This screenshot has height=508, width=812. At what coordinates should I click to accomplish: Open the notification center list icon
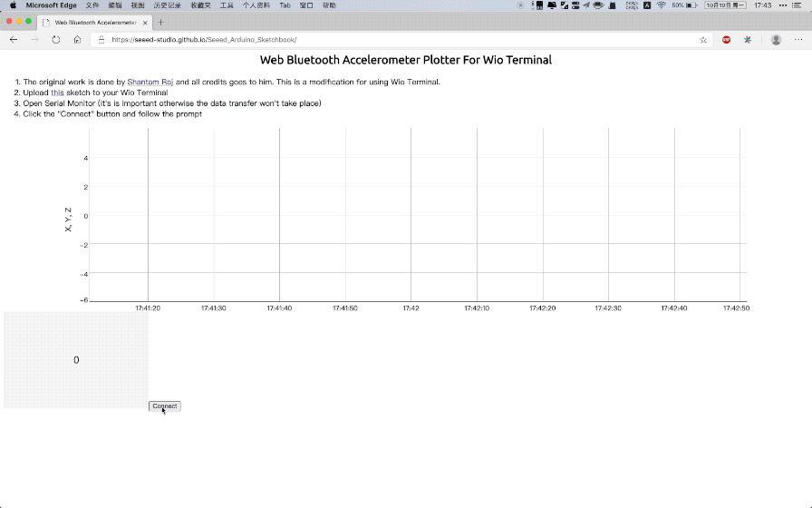[x=797, y=5]
